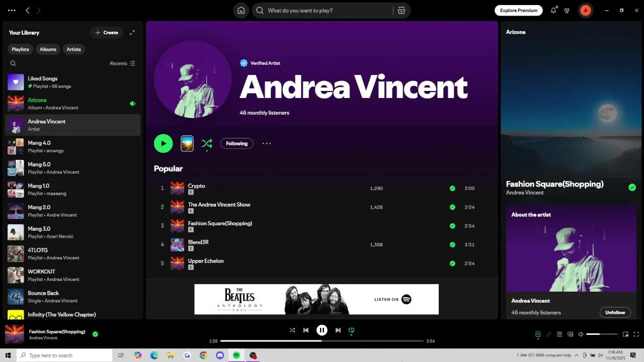Filter library by Playlists

pyautogui.click(x=21, y=49)
